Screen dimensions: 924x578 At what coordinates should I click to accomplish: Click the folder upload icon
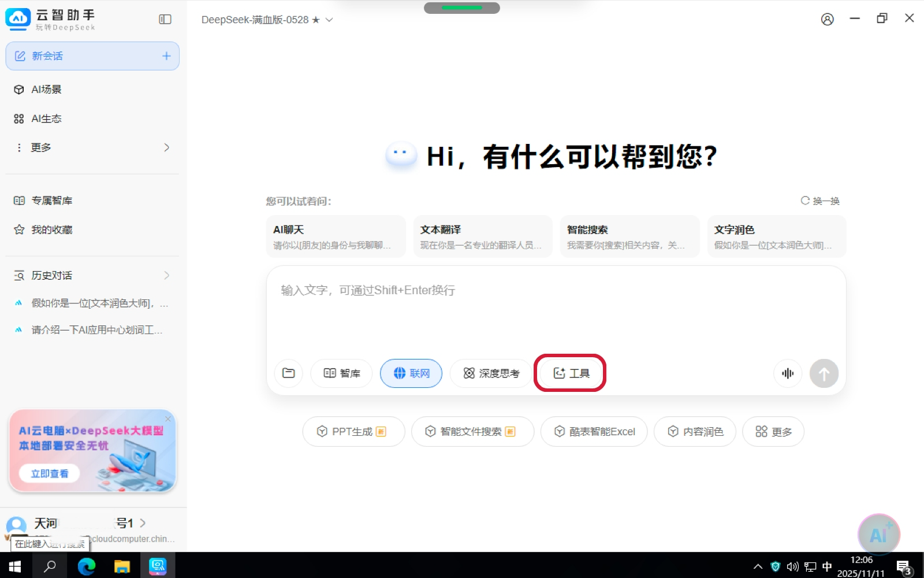tap(289, 373)
